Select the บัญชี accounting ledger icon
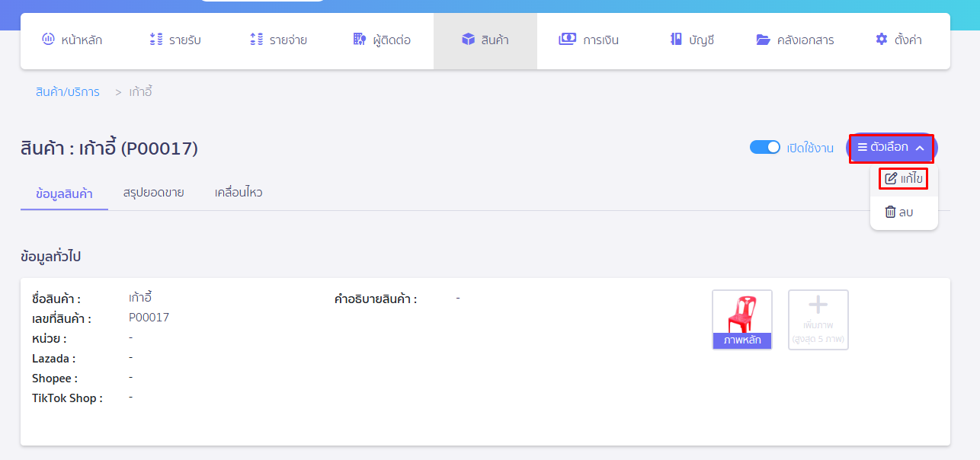The height and width of the screenshot is (460, 980). (x=677, y=40)
